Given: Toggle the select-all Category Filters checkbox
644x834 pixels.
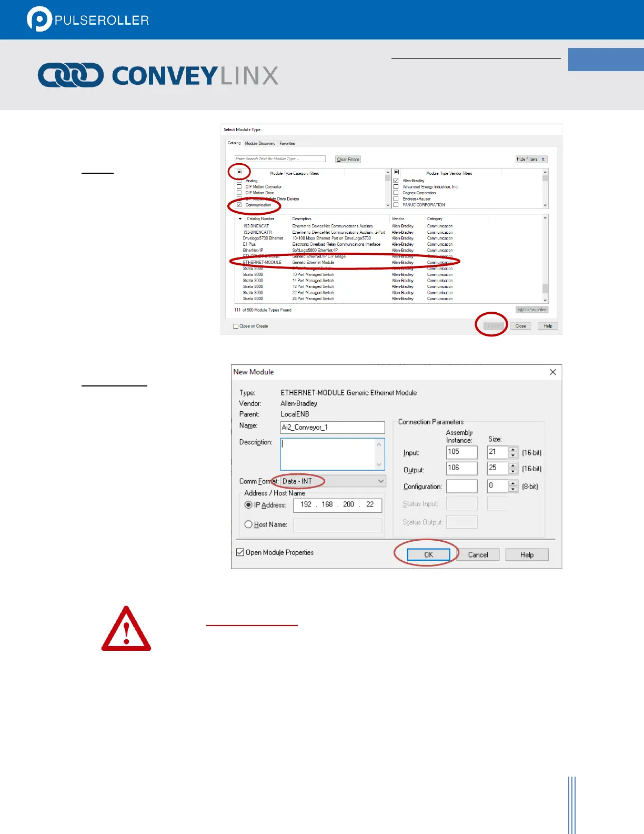Looking at the screenshot, I should [x=239, y=172].
